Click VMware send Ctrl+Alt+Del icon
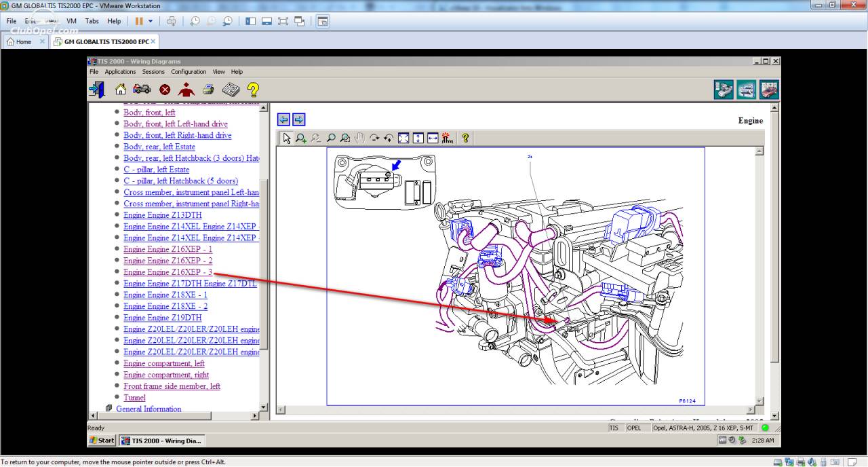 point(171,21)
